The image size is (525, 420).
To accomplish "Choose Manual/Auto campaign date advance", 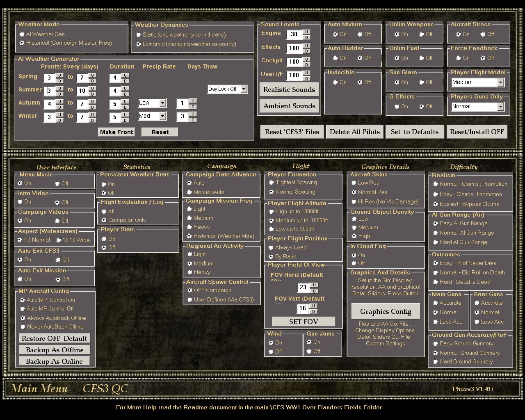I will (x=189, y=192).
